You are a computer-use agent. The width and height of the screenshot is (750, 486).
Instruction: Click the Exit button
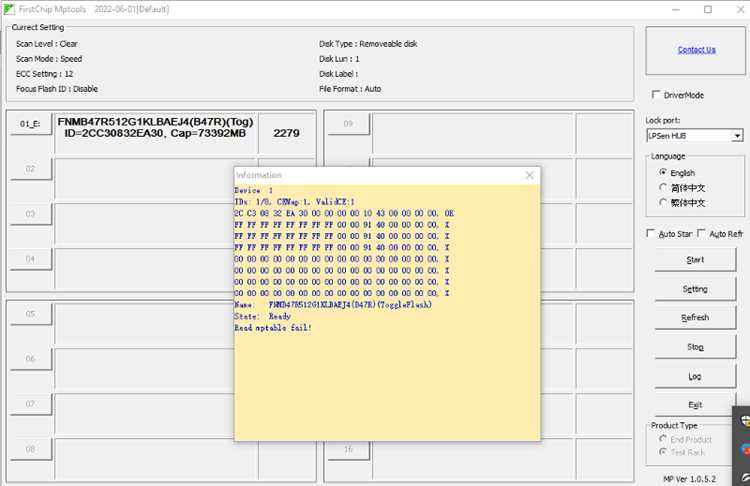coord(695,405)
